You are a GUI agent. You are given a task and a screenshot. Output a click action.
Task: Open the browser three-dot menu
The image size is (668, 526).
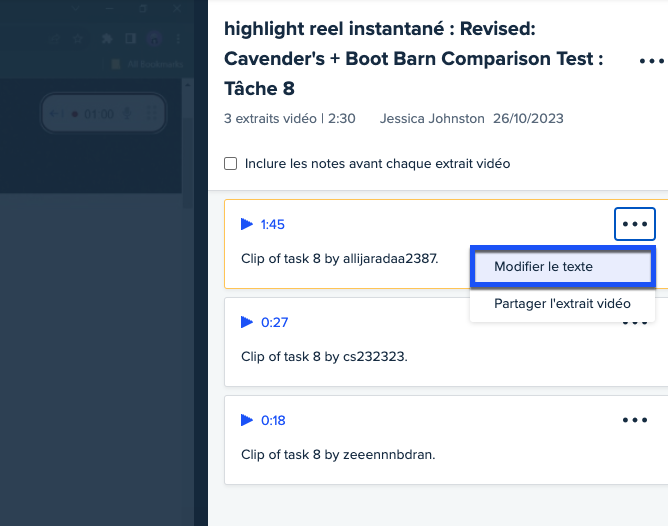tap(178, 39)
